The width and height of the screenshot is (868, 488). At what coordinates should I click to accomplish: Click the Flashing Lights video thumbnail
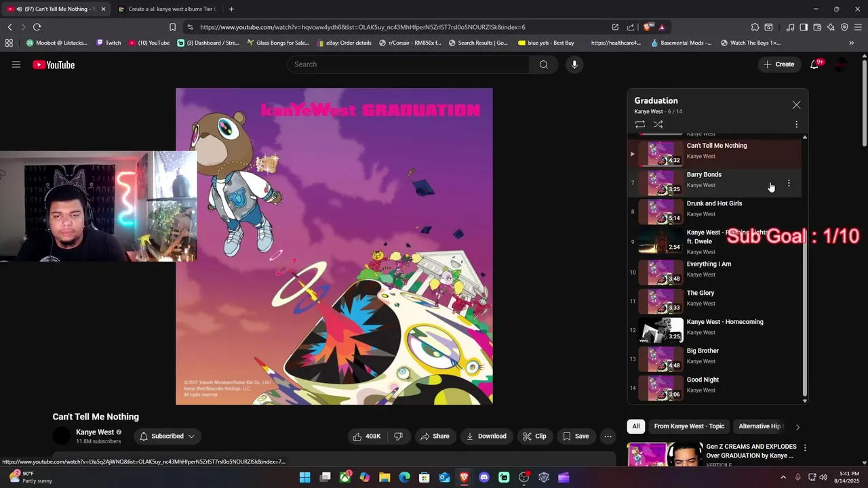click(x=660, y=241)
